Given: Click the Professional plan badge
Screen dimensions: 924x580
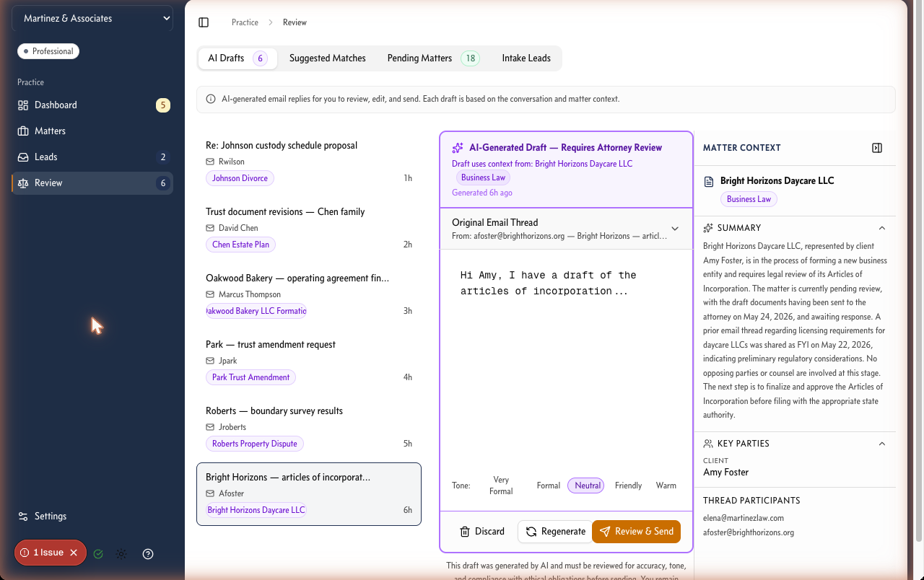Looking at the screenshot, I should point(48,51).
